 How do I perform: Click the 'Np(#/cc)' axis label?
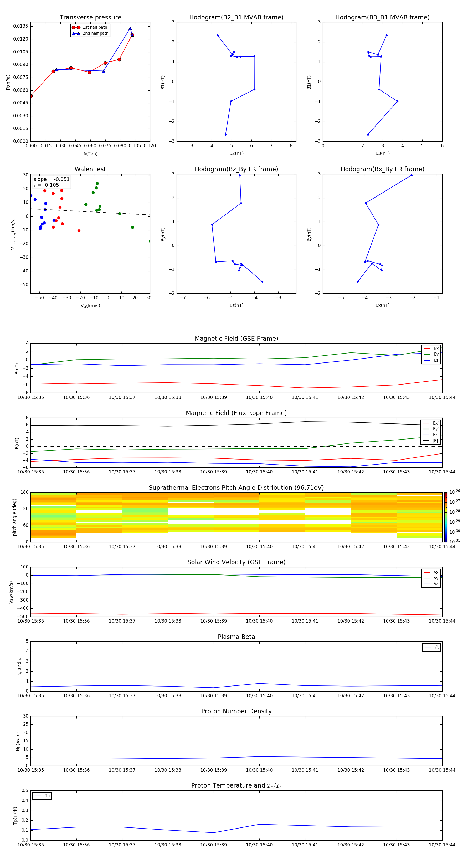point(18,741)
